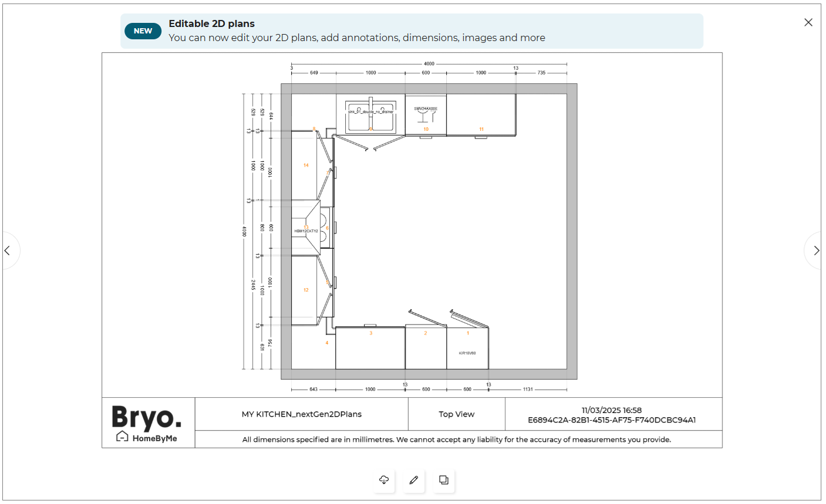
Task: Click the HBM12CKT12 appliance in plan
Action: (x=306, y=229)
